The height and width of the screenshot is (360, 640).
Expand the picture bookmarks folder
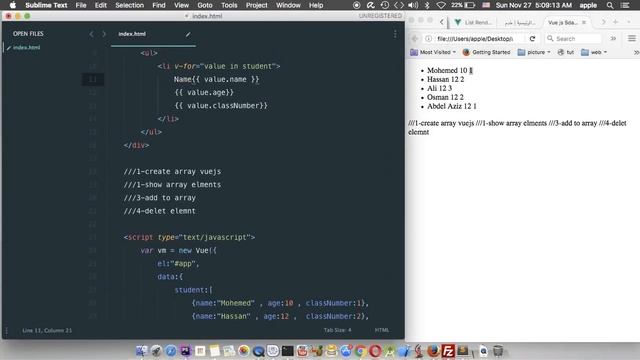point(534,52)
